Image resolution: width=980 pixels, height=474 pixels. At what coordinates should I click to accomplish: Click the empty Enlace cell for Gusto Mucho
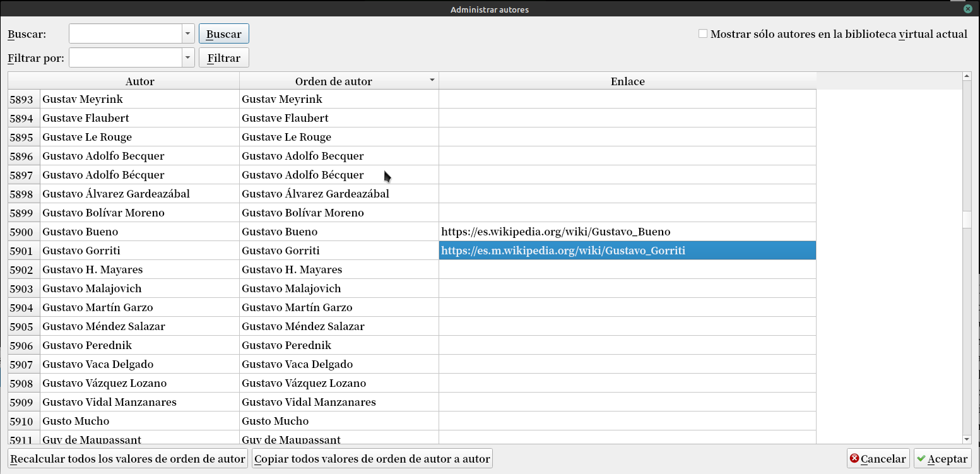(627, 421)
